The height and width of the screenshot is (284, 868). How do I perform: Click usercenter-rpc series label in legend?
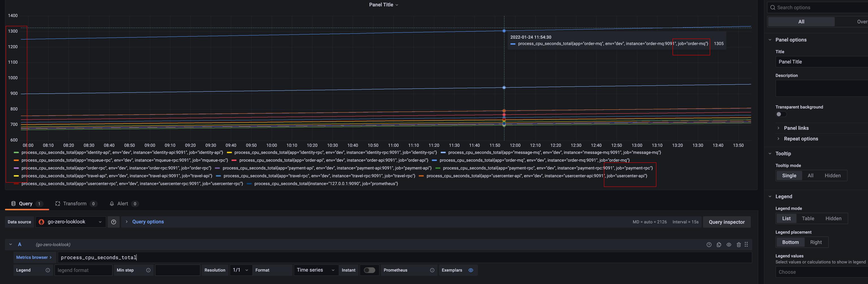click(x=132, y=184)
